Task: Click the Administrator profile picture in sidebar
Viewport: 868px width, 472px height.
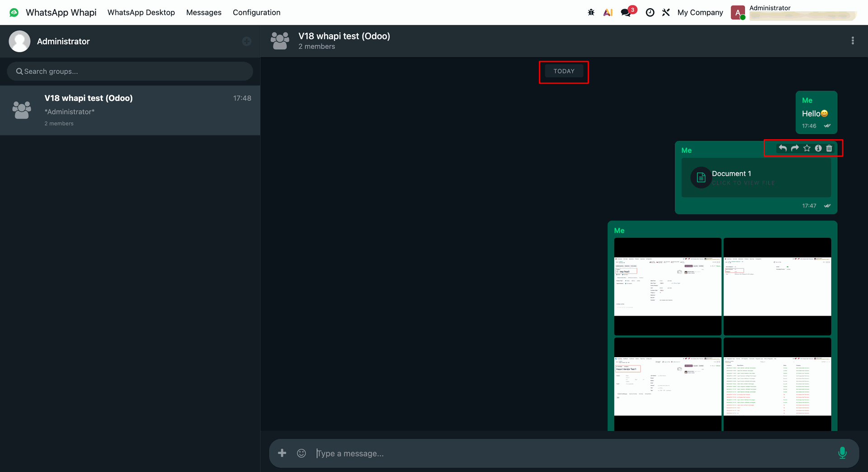Action: [x=19, y=42]
